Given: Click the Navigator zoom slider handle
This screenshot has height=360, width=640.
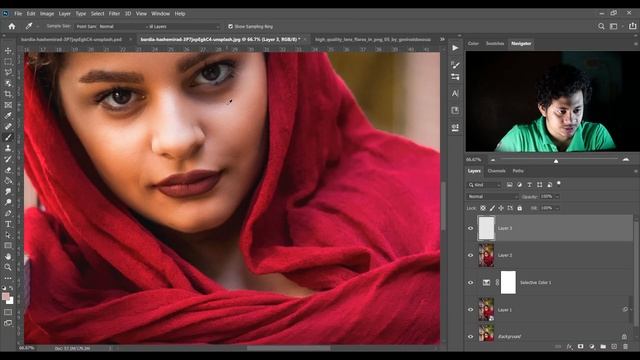Looking at the screenshot, I should 556,161.
